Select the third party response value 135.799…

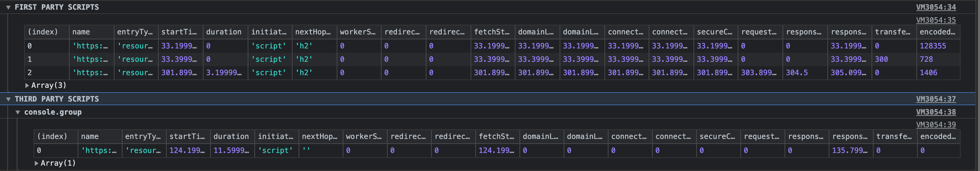tap(850, 151)
